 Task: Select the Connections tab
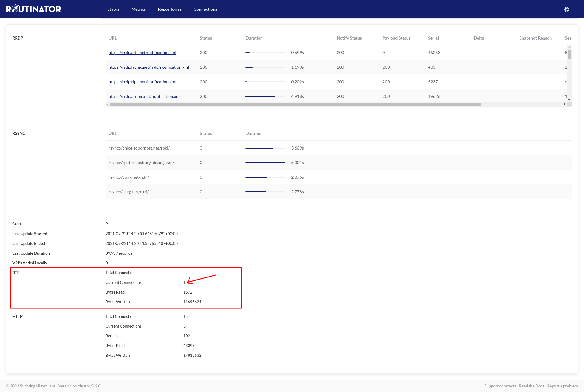205,9
